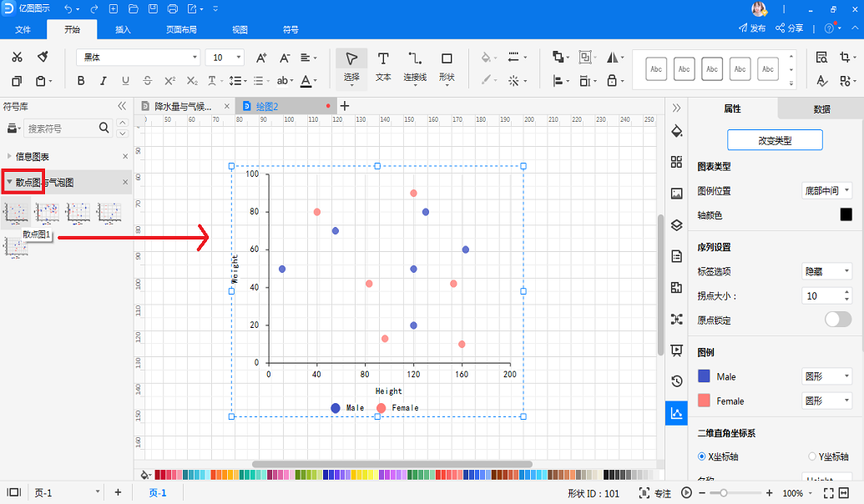
Task: Switch to the 数据 panel tab
Action: pos(821,109)
